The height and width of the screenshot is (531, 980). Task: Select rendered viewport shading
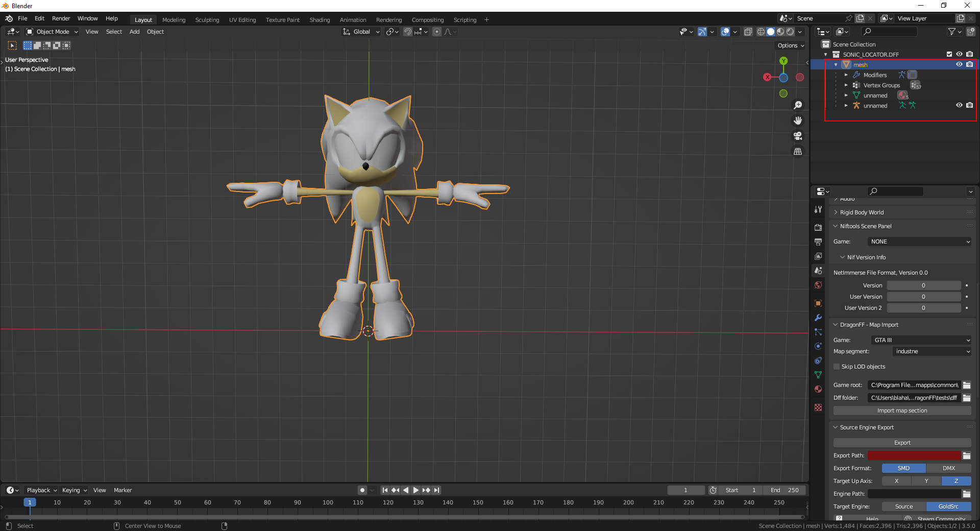pos(790,32)
